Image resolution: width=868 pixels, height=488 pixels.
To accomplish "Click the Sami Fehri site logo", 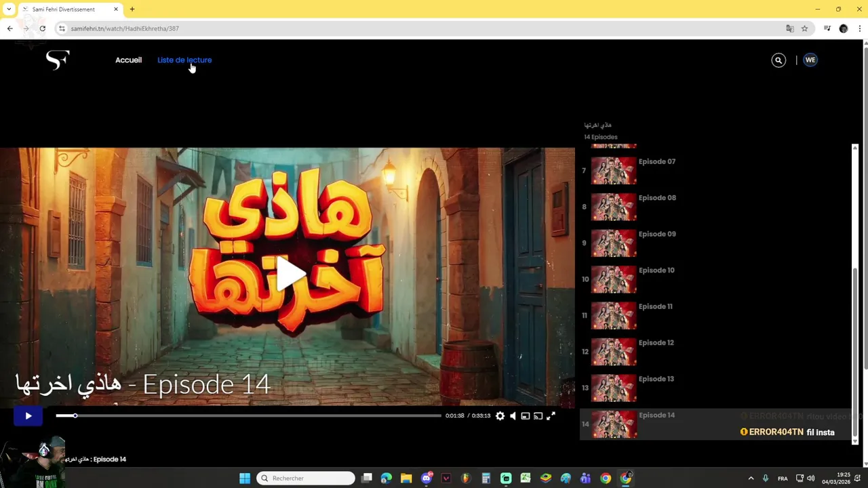I will point(58,60).
